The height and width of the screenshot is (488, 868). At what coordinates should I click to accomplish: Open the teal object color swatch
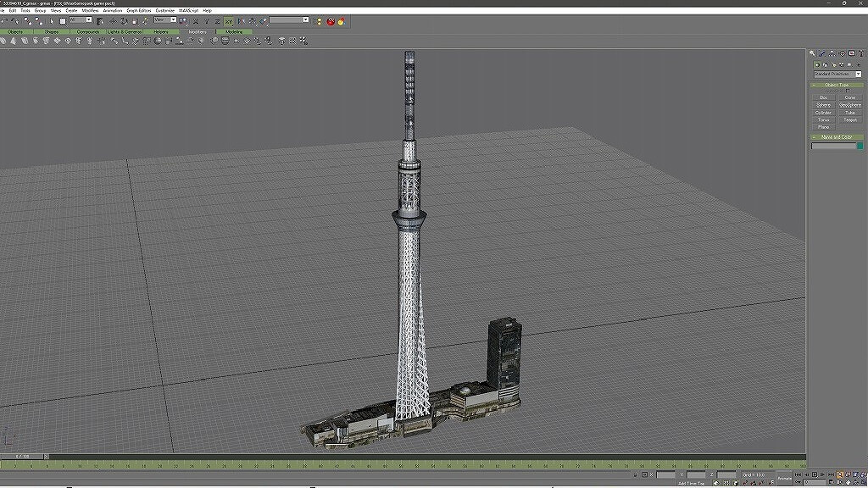pyautogui.click(x=860, y=146)
